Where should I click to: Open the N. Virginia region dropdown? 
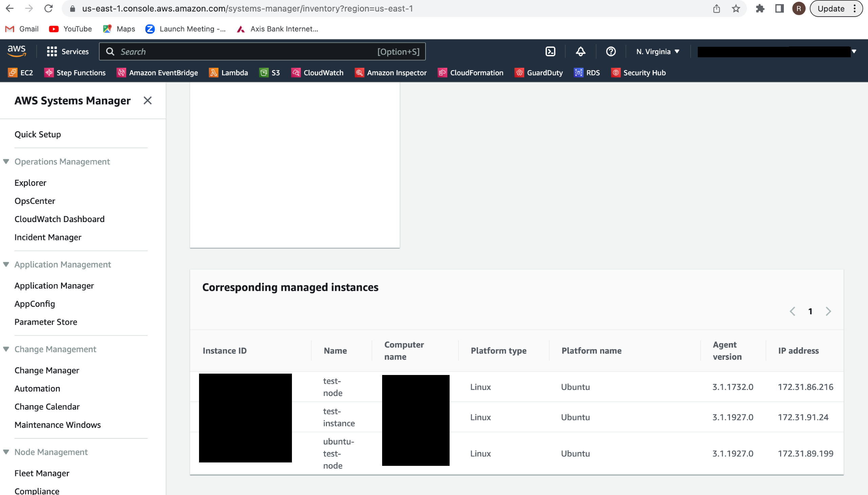pyautogui.click(x=657, y=52)
